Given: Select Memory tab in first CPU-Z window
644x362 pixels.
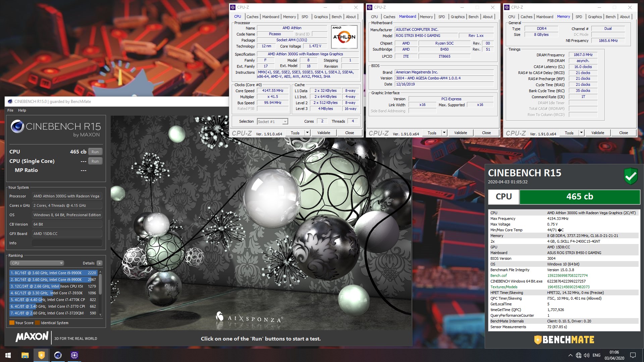Looking at the screenshot, I should (x=289, y=17).
